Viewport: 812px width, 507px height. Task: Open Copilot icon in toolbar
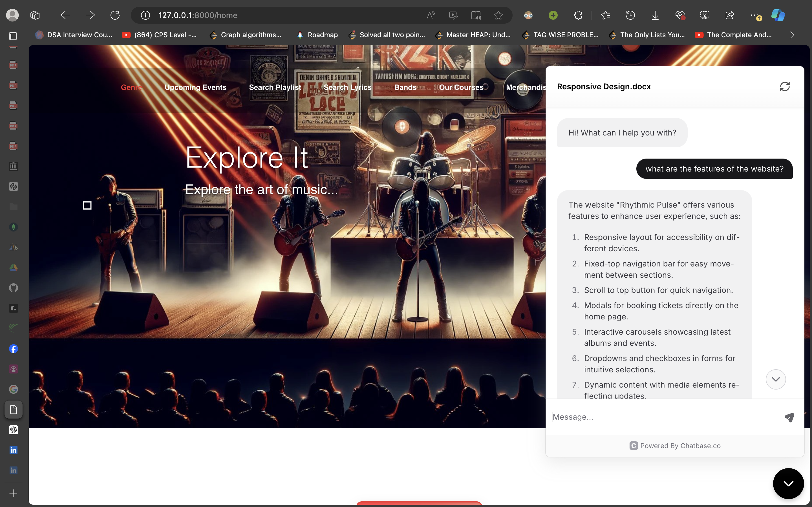778,15
